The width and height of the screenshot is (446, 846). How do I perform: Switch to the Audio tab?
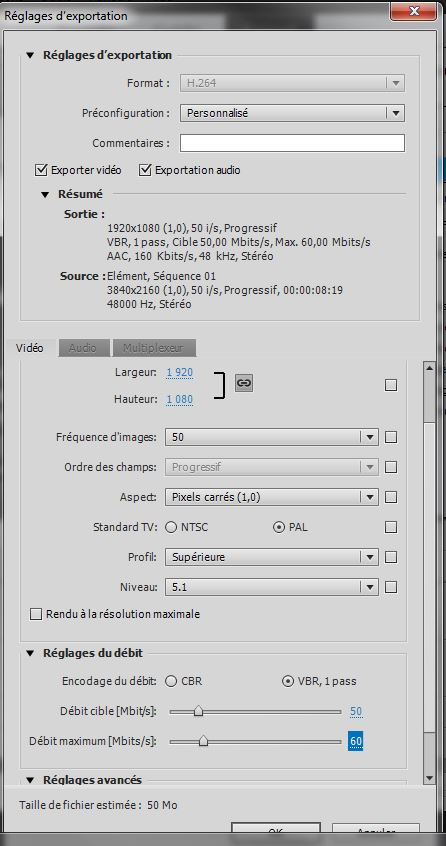(x=84, y=348)
